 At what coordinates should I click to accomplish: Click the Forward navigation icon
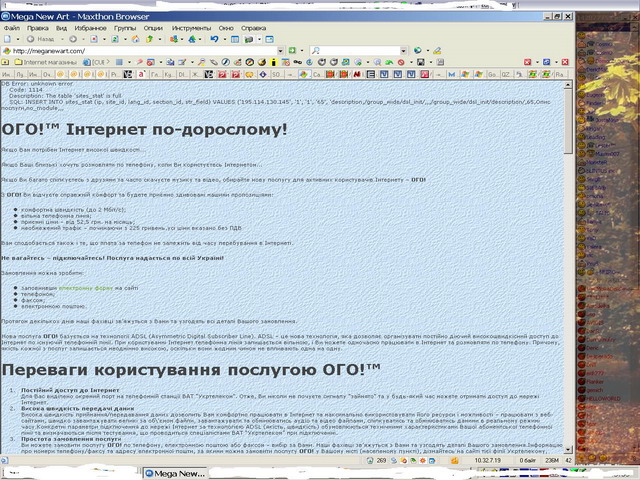click(73, 39)
